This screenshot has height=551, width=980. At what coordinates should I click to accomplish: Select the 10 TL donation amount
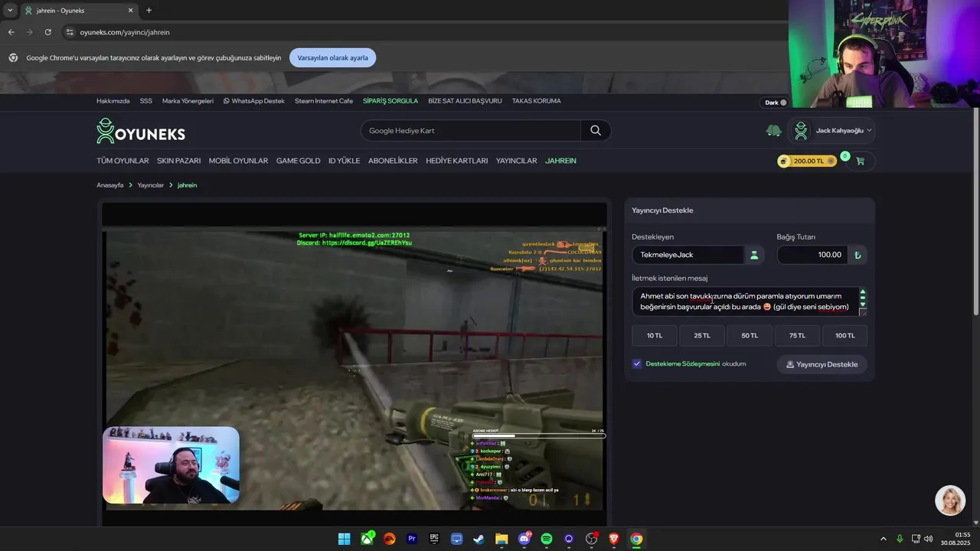pos(655,335)
